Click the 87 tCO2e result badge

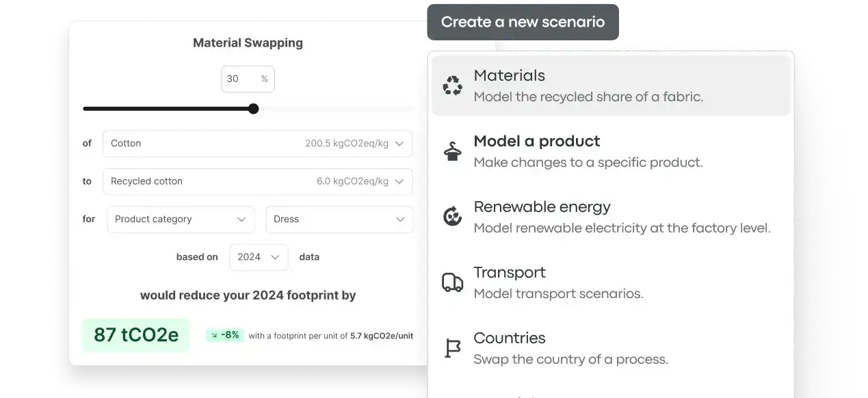(x=136, y=335)
